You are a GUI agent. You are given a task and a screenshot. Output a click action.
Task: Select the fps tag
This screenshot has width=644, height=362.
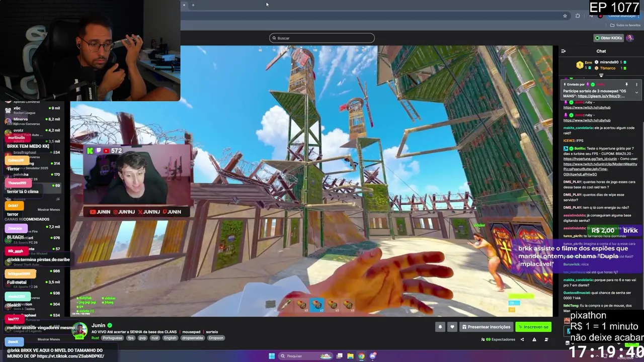click(x=131, y=338)
